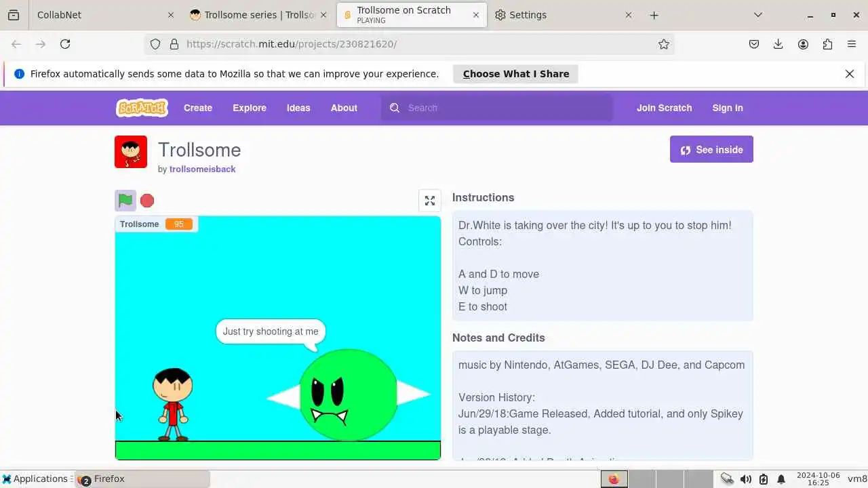This screenshot has width=868, height=488.
Task: Open the Join Scratch link
Action: (x=665, y=108)
